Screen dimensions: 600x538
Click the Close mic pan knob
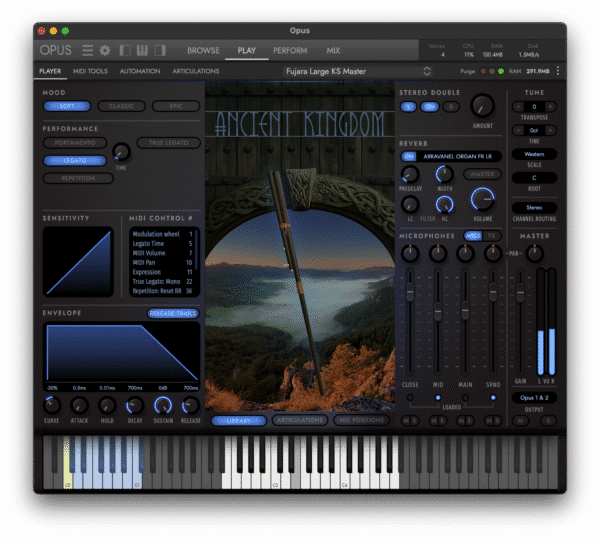410,253
